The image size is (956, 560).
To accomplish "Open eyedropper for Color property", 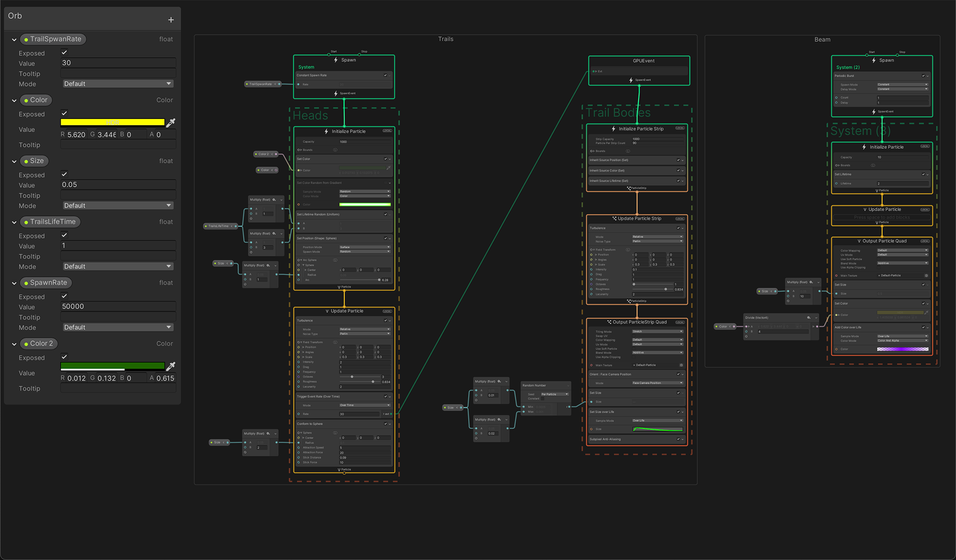I will click(171, 122).
